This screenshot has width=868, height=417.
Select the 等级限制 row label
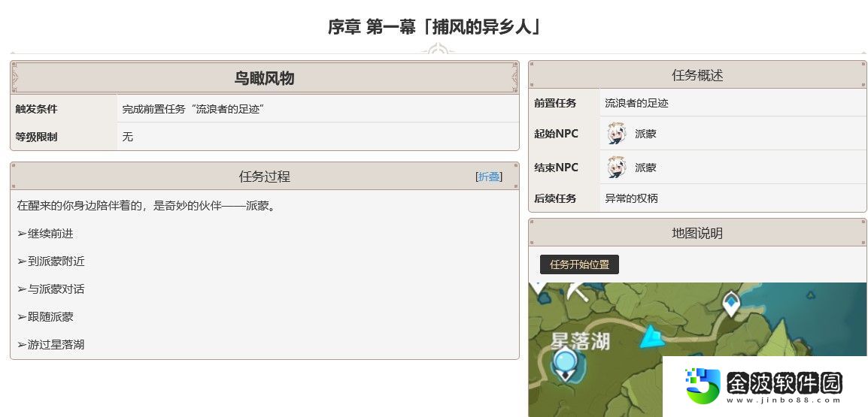point(36,137)
